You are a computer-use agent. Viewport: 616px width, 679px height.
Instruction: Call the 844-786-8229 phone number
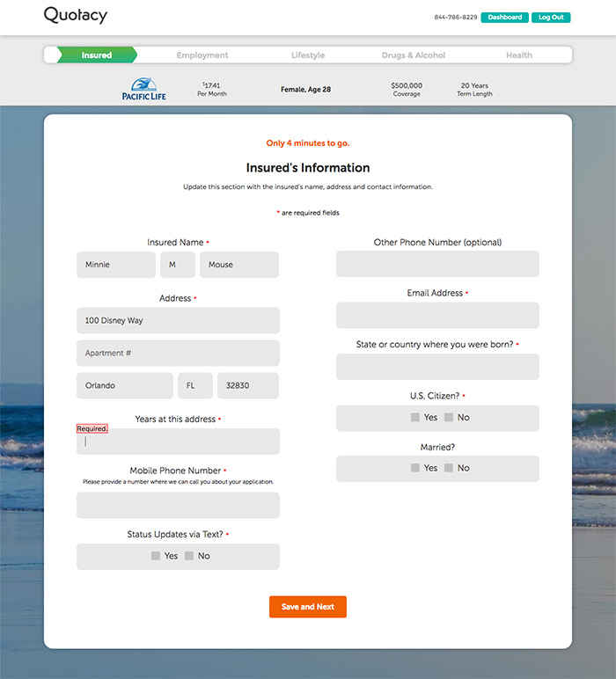point(456,18)
